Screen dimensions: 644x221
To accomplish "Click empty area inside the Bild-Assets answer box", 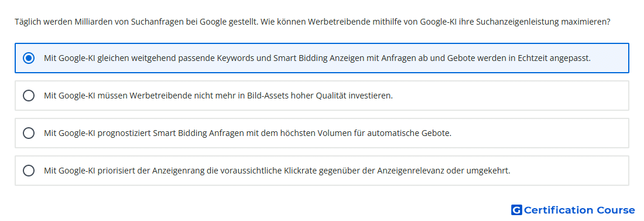I will click(x=509, y=96).
